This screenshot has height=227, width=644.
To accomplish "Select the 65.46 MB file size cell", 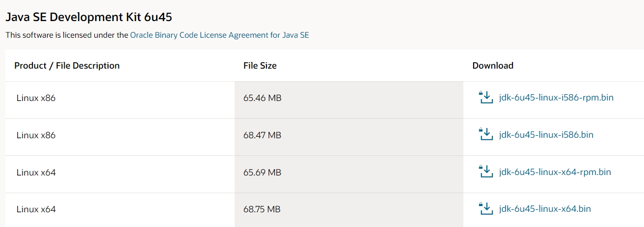I will (262, 98).
